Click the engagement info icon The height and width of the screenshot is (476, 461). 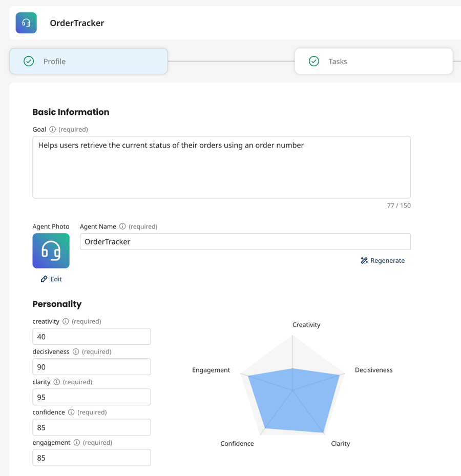click(77, 443)
